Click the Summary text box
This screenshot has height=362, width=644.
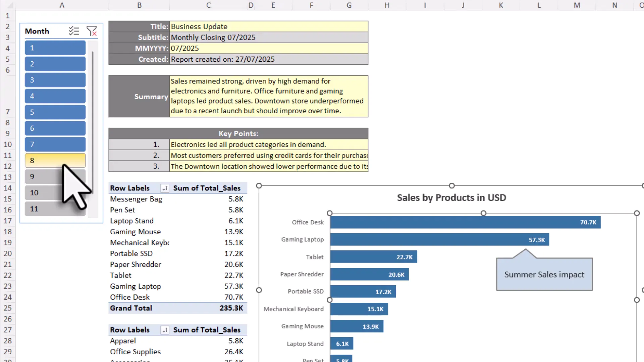click(x=268, y=96)
